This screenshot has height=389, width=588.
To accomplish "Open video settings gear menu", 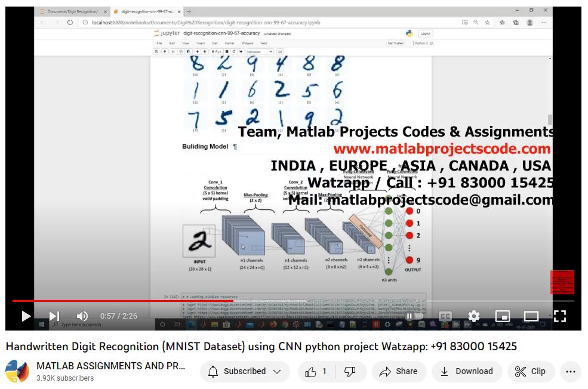I will [474, 316].
